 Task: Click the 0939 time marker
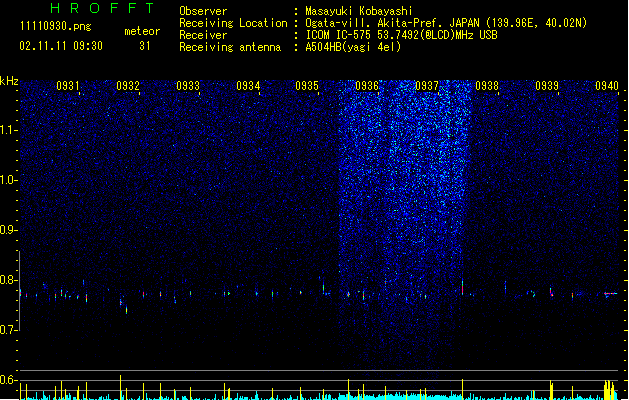click(x=547, y=86)
